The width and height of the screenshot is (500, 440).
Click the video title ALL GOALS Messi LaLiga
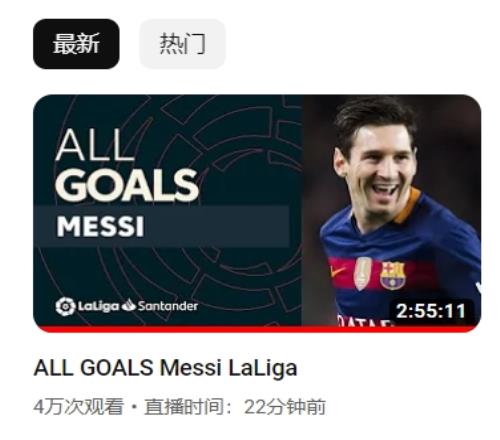pyautogui.click(x=165, y=368)
